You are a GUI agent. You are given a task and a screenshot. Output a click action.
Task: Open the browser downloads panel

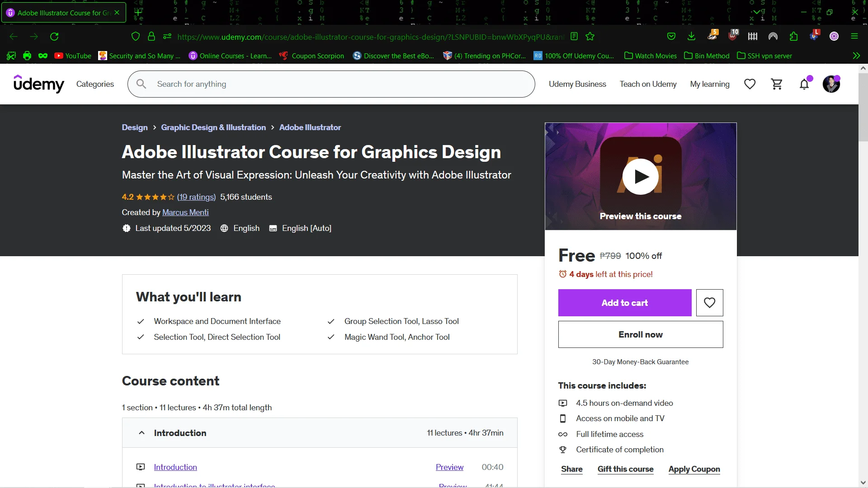point(691,37)
